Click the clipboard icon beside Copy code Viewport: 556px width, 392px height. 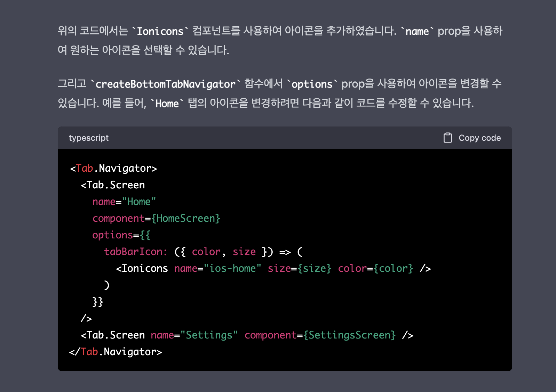click(448, 138)
